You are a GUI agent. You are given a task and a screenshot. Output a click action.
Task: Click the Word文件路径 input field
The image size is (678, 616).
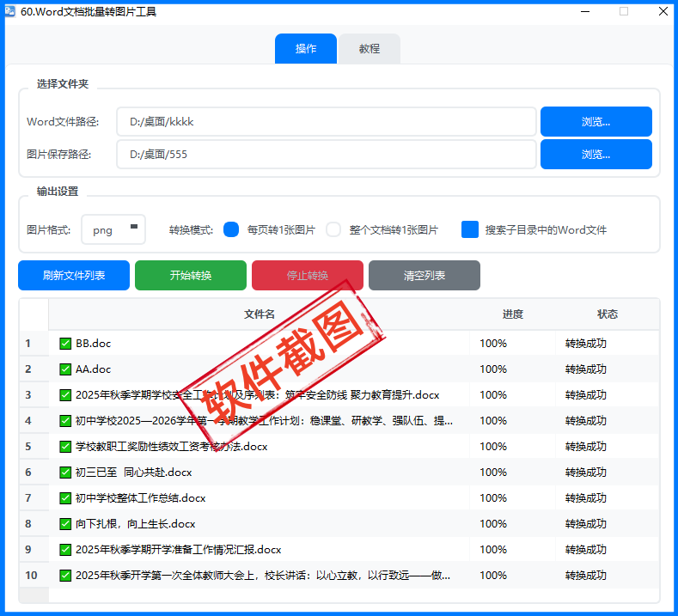[327, 122]
